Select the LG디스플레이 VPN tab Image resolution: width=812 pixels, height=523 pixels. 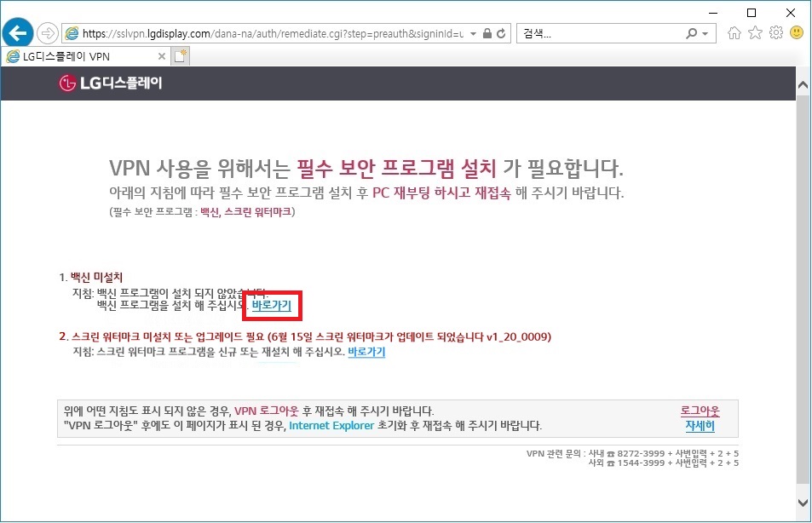(85, 56)
